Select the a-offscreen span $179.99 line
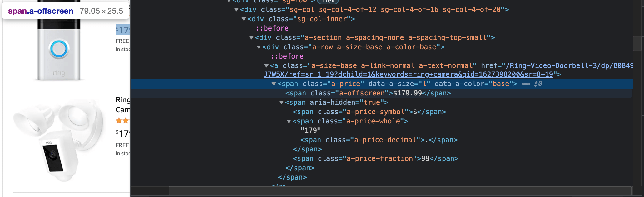The image size is (644, 197). 368,93
